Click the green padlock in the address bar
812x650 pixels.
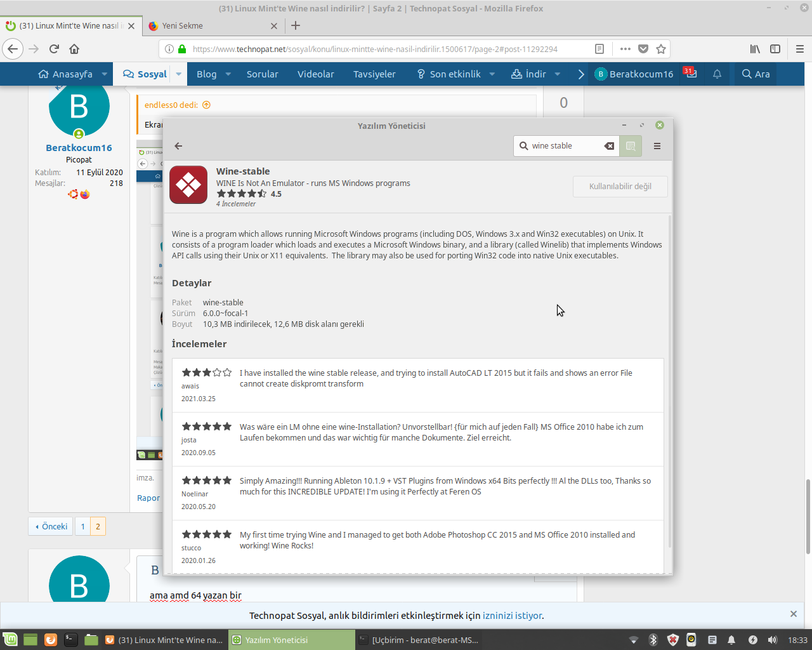pyautogui.click(x=182, y=49)
